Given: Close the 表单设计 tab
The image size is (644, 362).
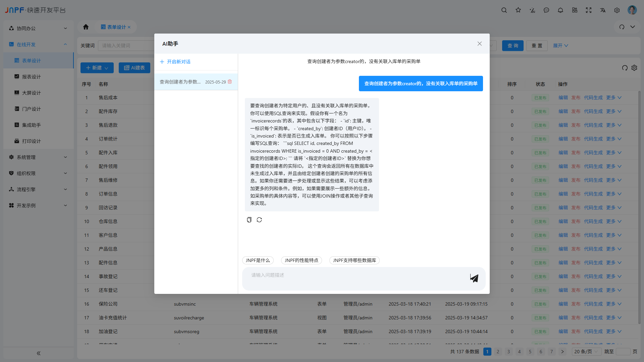Looking at the screenshot, I should (129, 27).
